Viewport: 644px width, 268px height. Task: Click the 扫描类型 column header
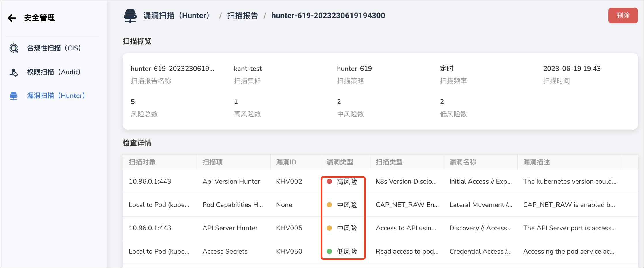pyautogui.click(x=389, y=162)
